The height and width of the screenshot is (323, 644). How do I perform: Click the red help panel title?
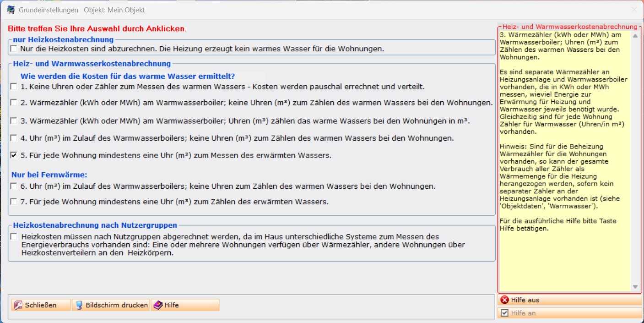(569, 27)
